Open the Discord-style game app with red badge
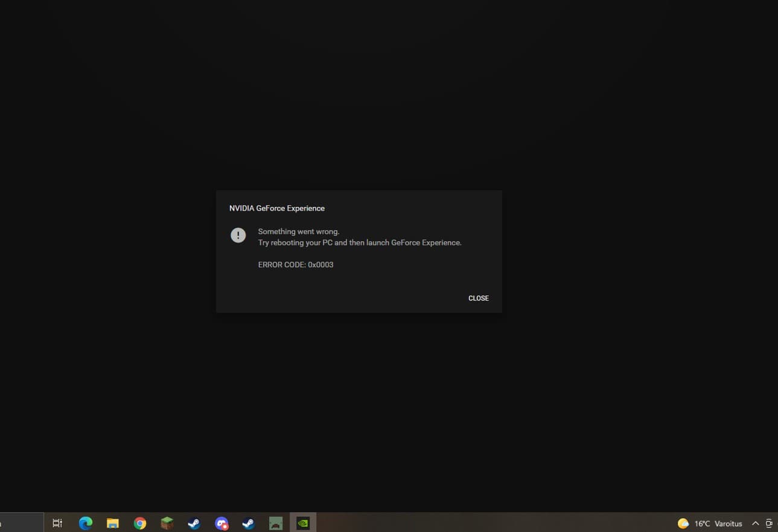Screen dimensions: 778x532 point(222,523)
